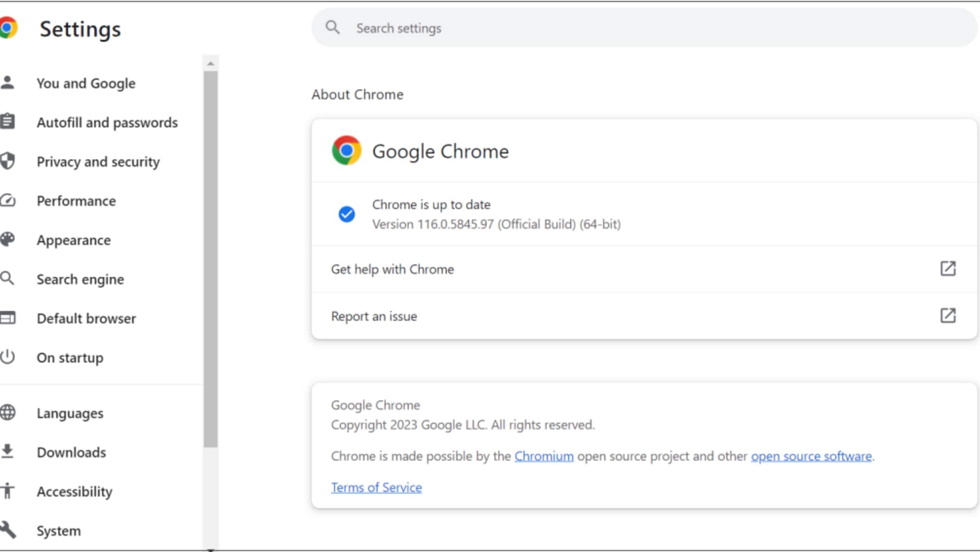Open external link icon for Report an issue
This screenshot has height=552, width=980.
tap(948, 316)
